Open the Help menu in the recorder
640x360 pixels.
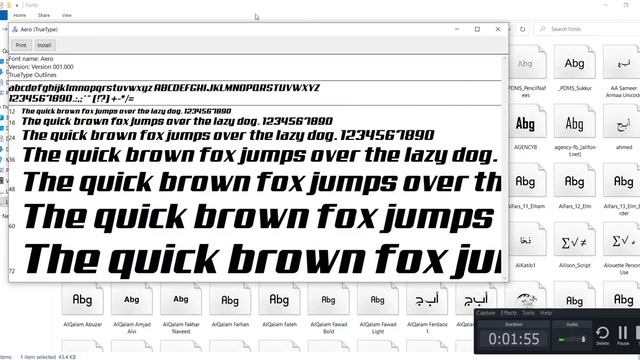546,313
